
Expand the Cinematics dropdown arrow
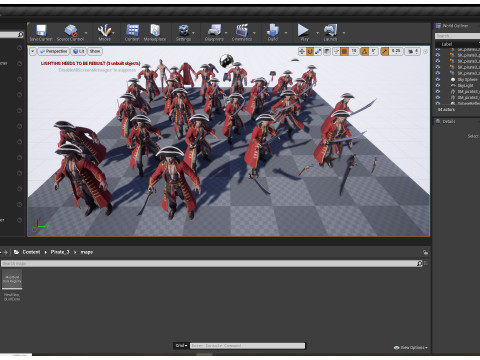tap(254, 33)
